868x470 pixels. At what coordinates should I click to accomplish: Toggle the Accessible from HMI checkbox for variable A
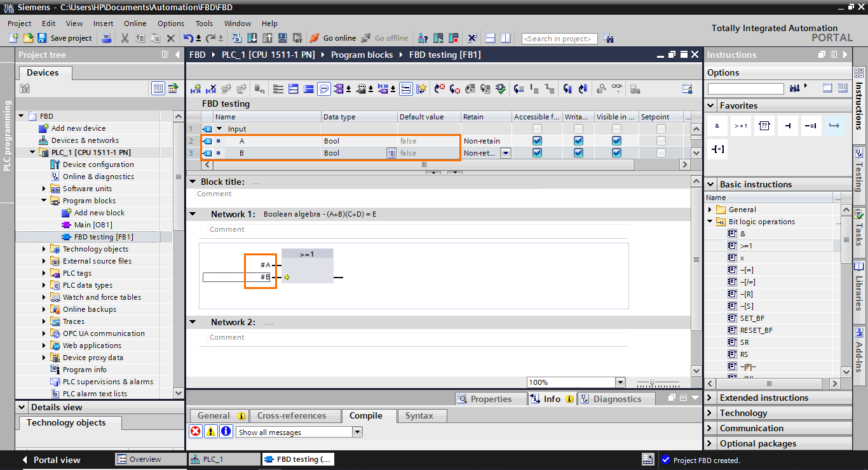point(537,140)
